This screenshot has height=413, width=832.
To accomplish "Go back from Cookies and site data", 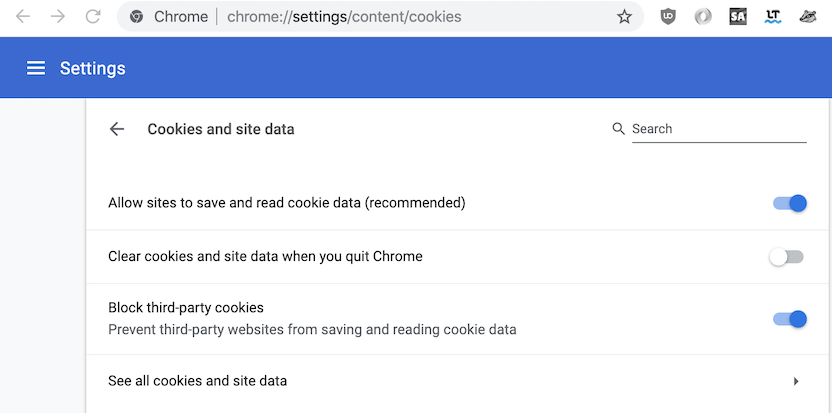I will coord(116,129).
